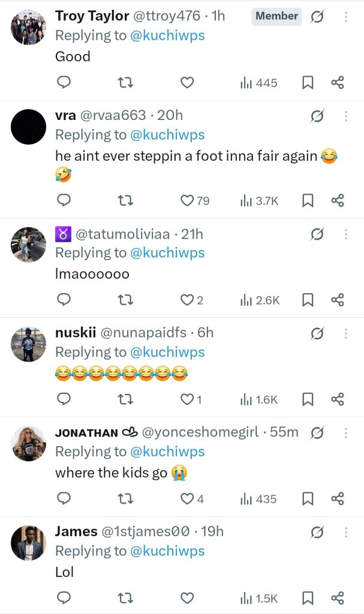Click the Member badge on Troy Taylor's reply
Viewport: 364px width, 614px height.
point(276,16)
